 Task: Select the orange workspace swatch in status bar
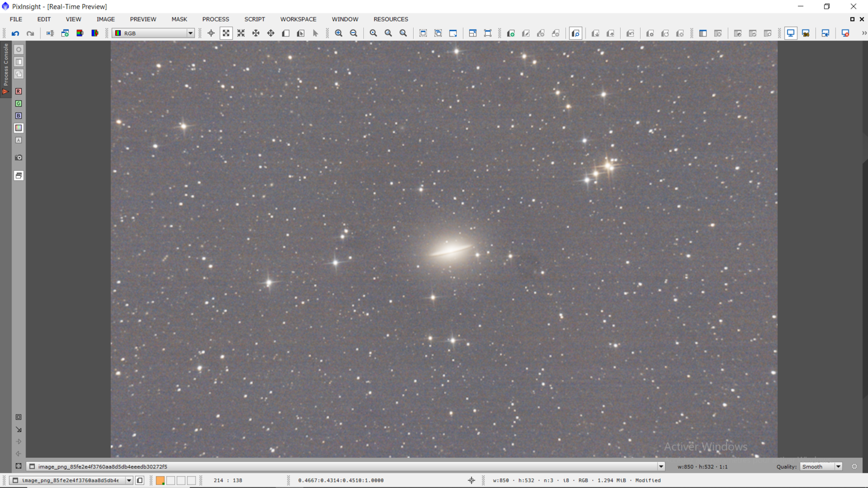[160, 480]
